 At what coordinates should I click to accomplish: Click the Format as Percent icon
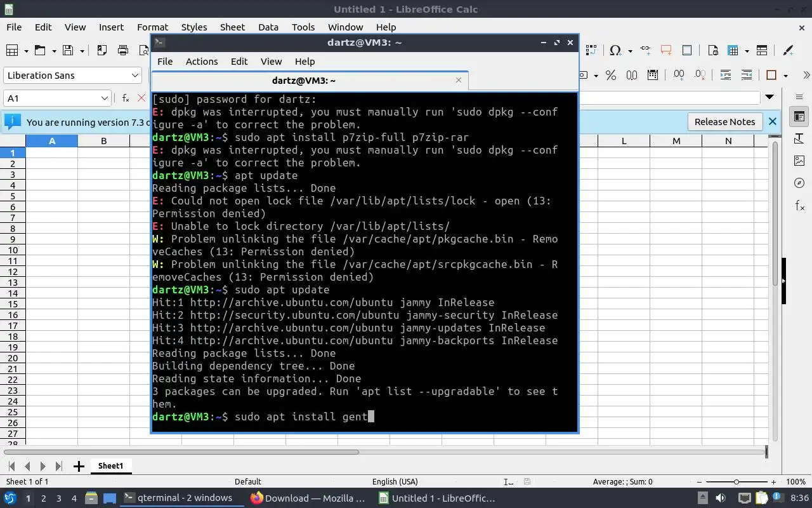(611, 76)
